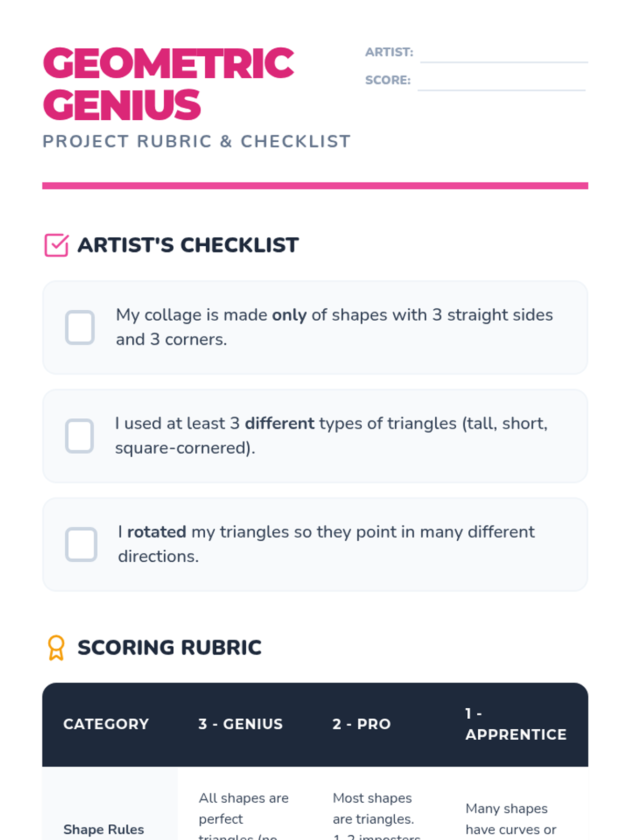Check the 'rotated my triangles' checkbox
630x840 pixels.
[x=81, y=544]
